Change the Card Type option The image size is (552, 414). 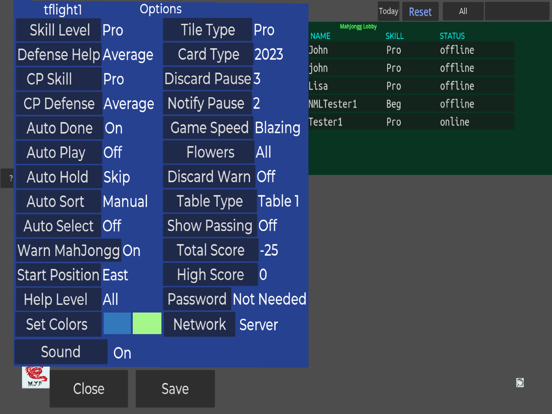pos(208,54)
